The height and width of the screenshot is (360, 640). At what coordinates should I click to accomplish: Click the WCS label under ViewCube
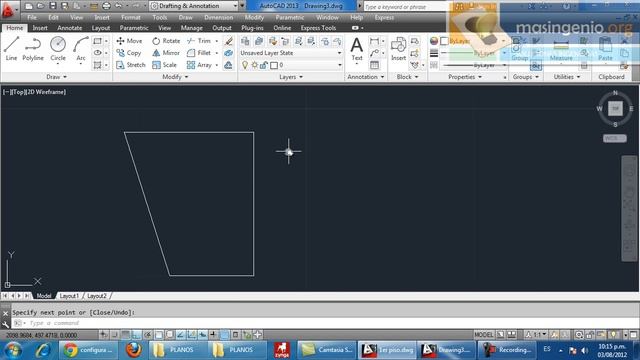click(x=614, y=138)
